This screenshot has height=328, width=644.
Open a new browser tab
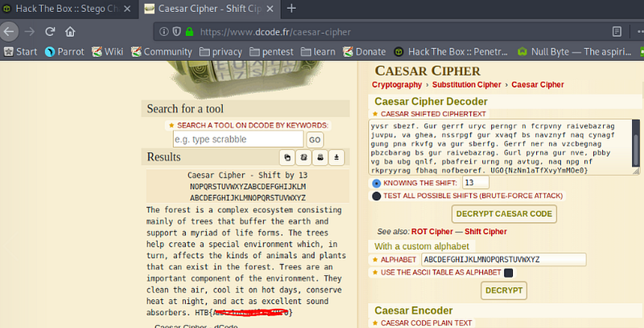click(x=291, y=8)
